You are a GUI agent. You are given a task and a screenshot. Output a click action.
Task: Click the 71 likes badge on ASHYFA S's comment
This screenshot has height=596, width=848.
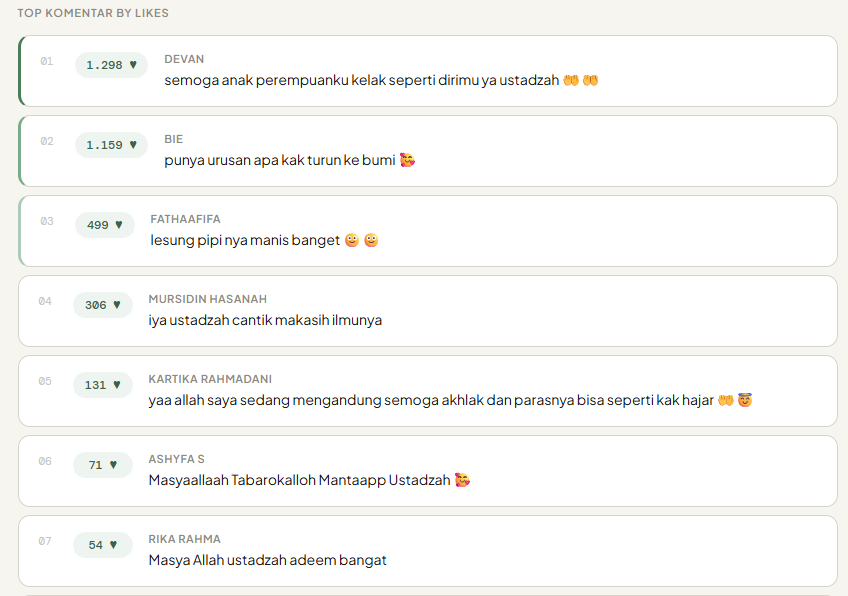[x=103, y=465]
